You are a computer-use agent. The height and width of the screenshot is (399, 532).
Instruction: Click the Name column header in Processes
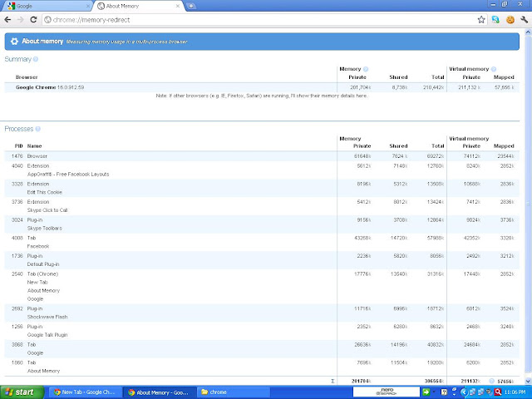[34, 146]
